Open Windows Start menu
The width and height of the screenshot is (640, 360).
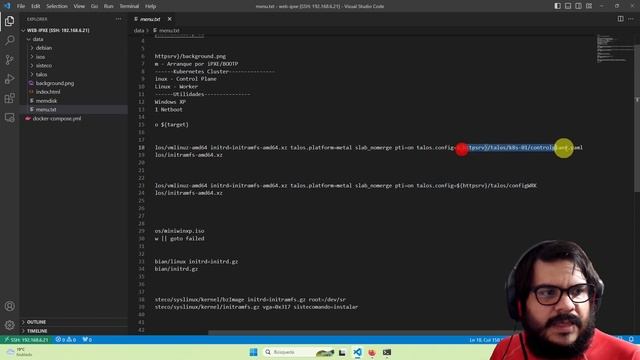[x=253, y=352]
